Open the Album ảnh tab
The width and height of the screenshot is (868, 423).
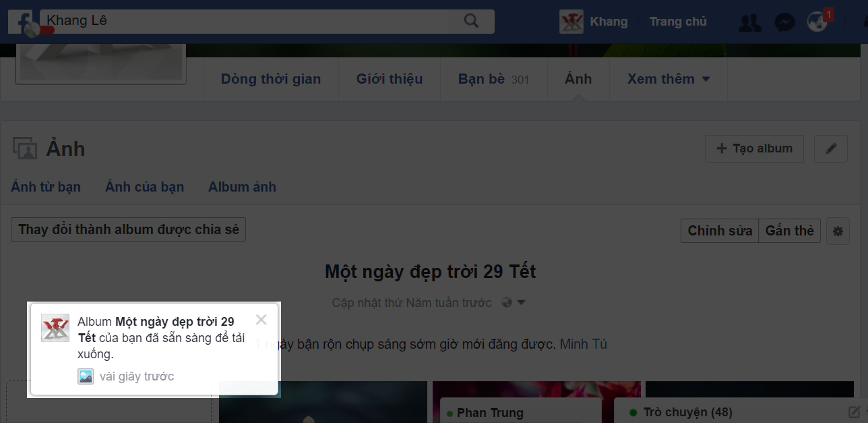tap(242, 186)
